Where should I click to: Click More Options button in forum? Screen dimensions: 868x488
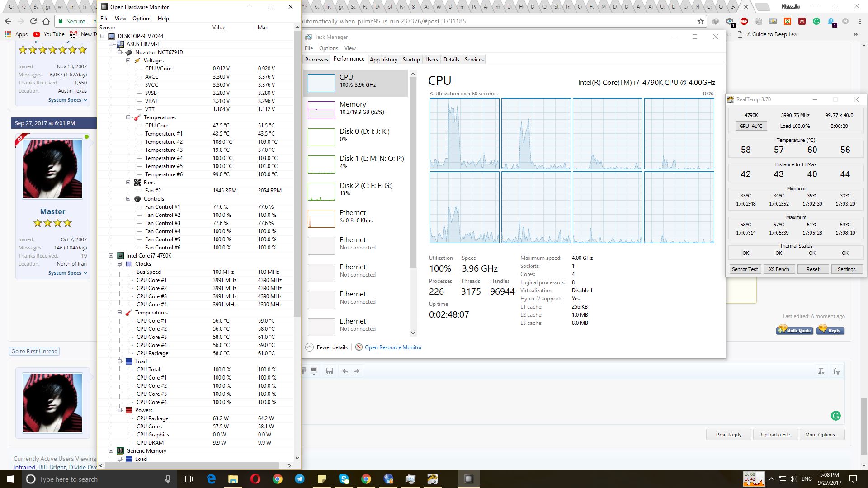(822, 435)
